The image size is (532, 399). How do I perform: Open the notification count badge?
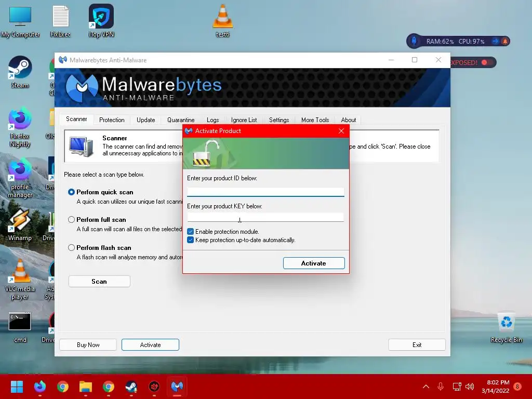517,387
